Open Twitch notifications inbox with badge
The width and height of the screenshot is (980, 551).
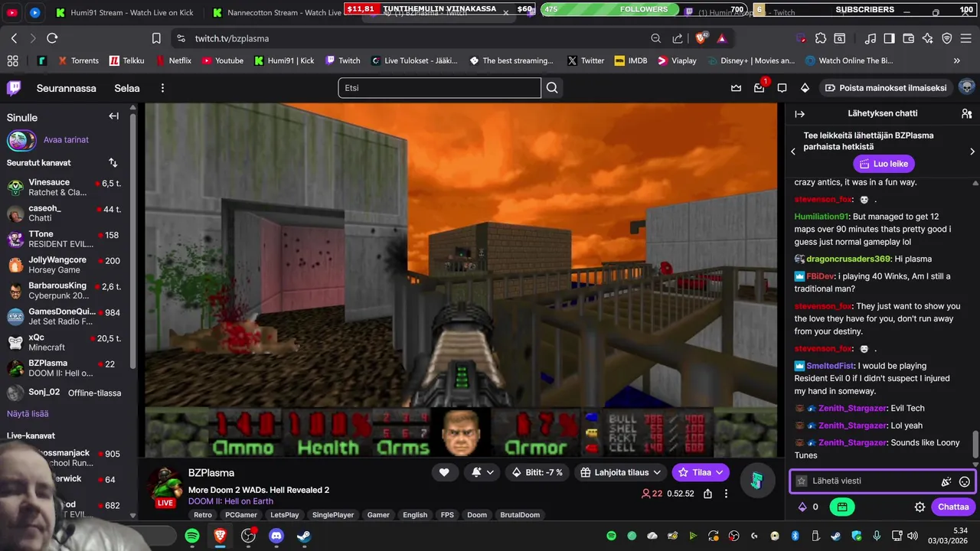(759, 87)
